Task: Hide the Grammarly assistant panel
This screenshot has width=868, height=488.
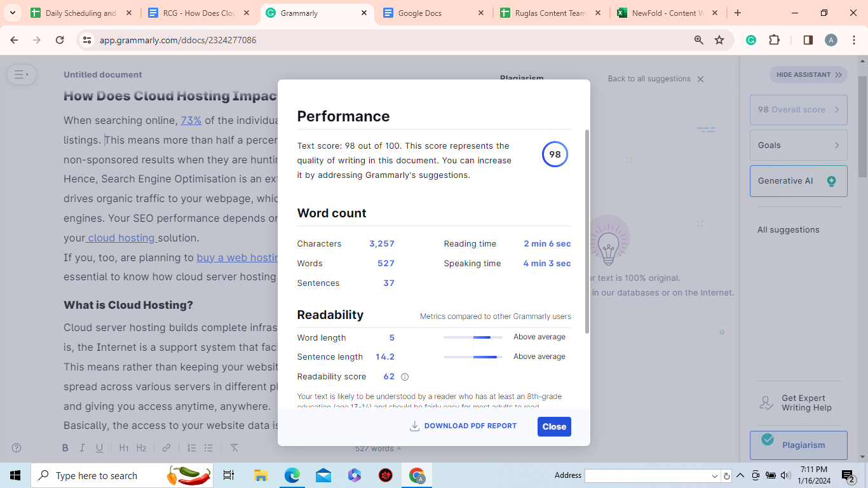Action: tap(808, 74)
